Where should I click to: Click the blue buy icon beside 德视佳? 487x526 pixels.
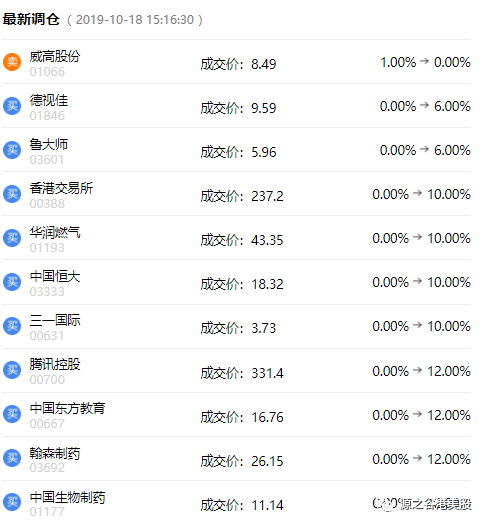click(x=12, y=106)
